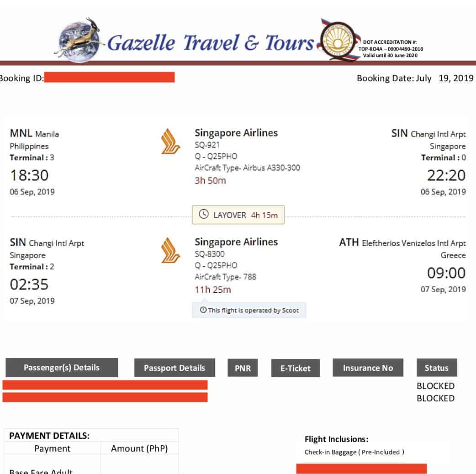Click the second Singapore Airlines logo

tap(170, 250)
